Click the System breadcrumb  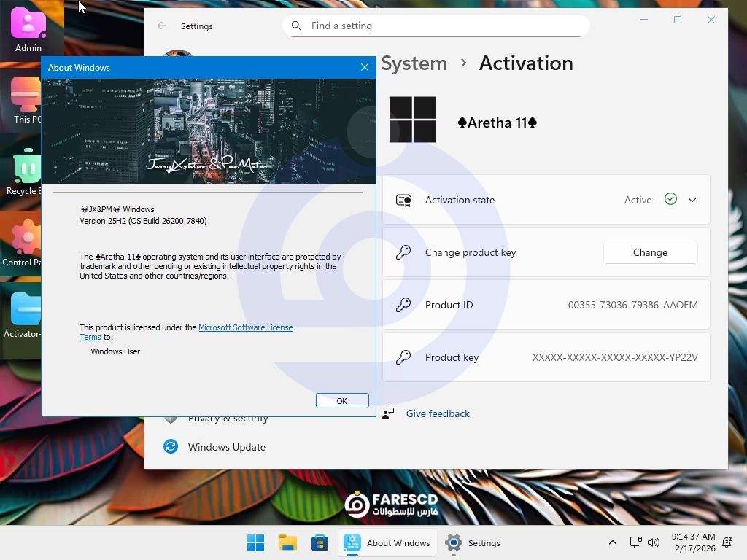414,63
